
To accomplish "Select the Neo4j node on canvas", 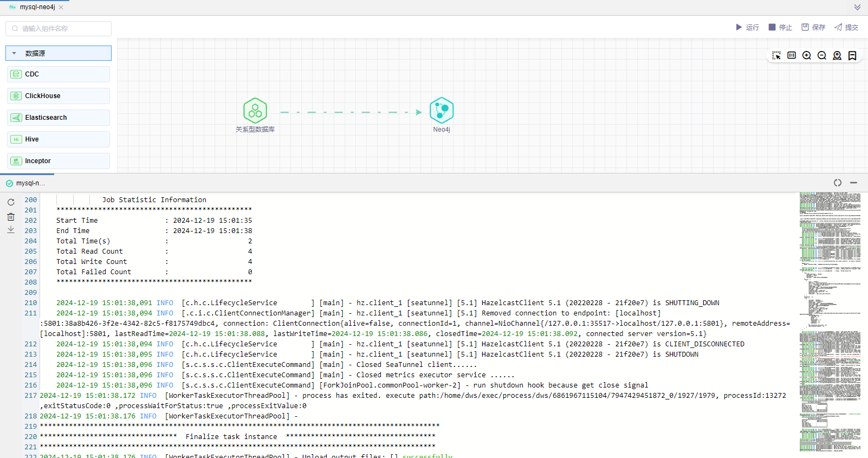I will pos(442,111).
